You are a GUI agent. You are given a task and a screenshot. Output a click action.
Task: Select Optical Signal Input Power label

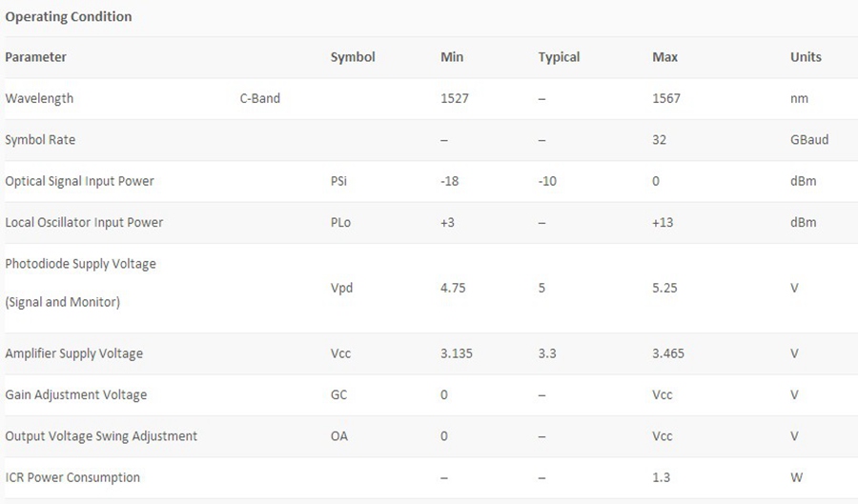tap(79, 181)
